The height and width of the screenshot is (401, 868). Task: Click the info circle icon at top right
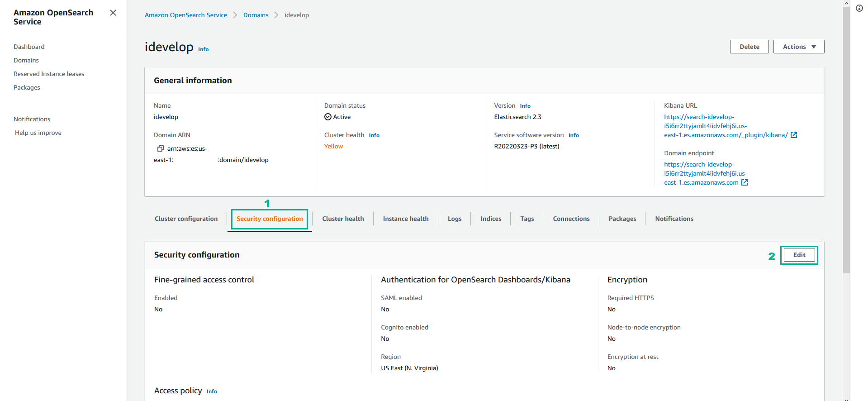(859, 8)
